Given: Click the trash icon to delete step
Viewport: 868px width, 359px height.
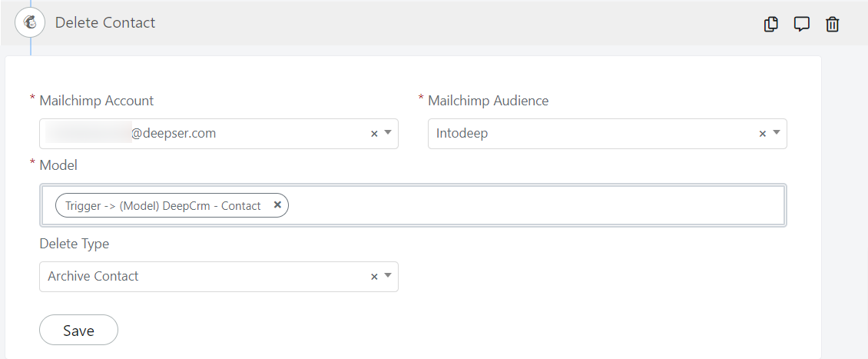Looking at the screenshot, I should pos(832,25).
